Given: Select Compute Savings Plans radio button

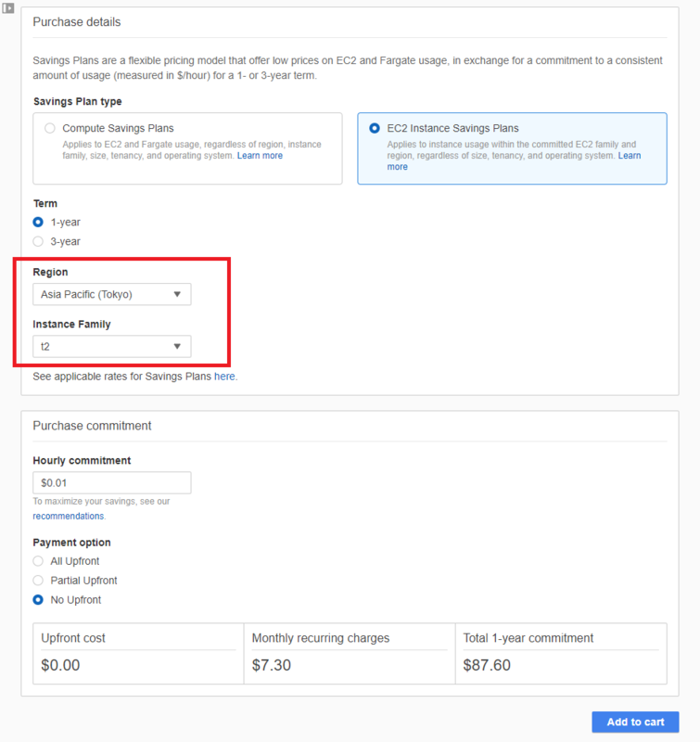Looking at the screenshot, I should (x=50, y=128).
